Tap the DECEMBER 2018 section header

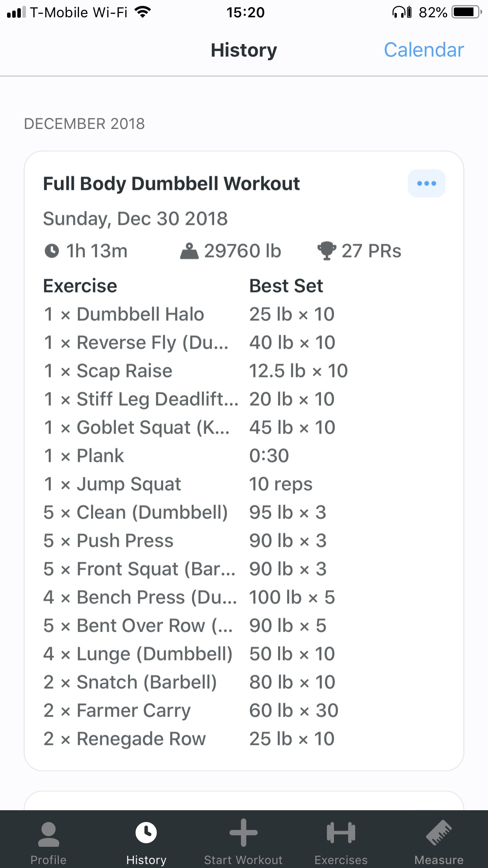coord(84,124)
